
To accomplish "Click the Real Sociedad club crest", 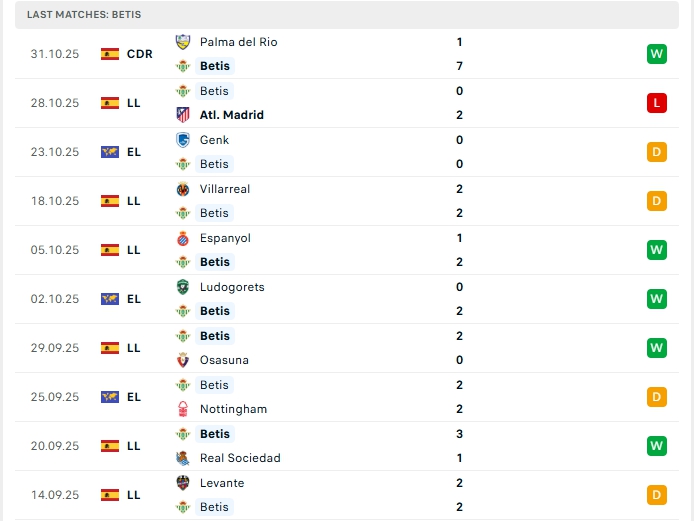I will click(x=182, y=458).
